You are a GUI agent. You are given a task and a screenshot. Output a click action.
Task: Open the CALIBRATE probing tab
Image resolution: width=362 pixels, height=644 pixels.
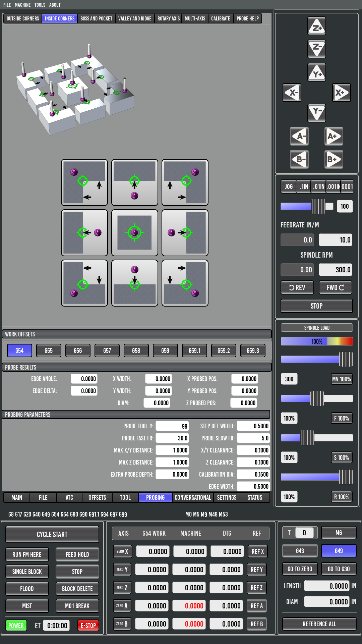[221, 18]
